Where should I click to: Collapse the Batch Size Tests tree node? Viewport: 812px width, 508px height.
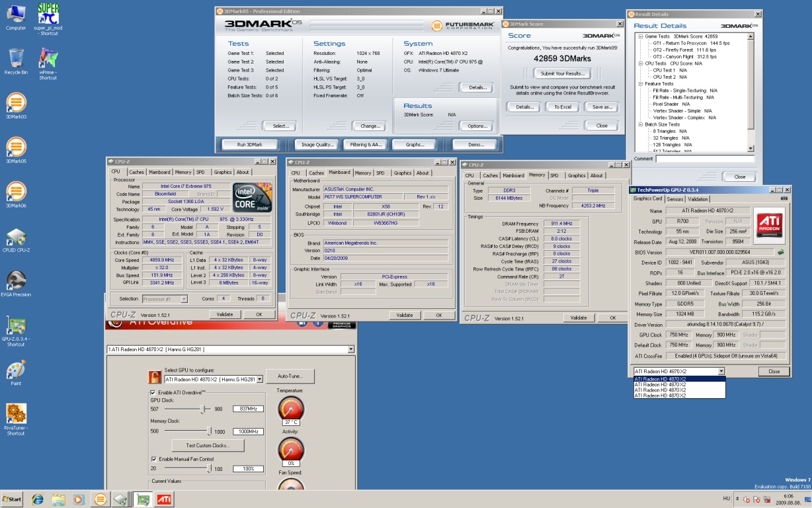[x=640, y=124]
